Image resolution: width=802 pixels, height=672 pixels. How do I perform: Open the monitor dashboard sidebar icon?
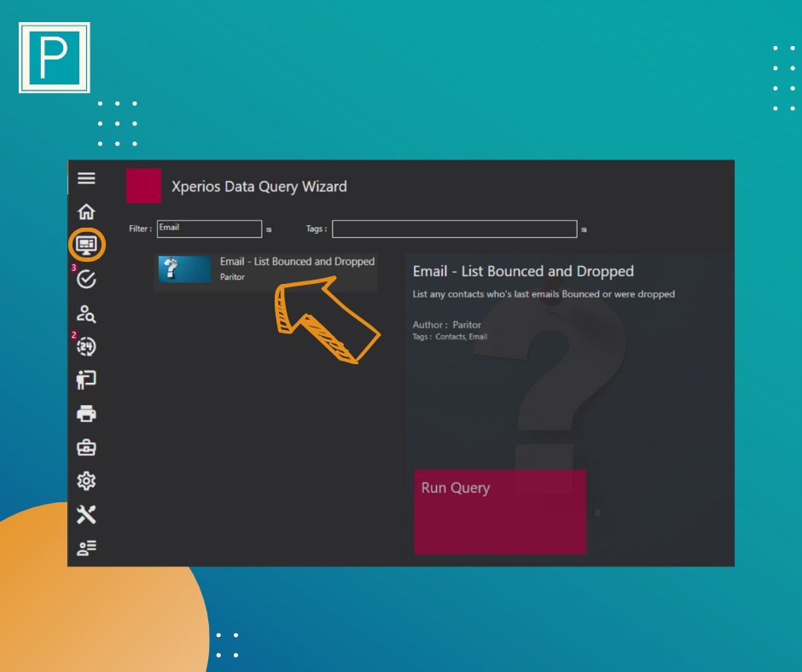86,245
